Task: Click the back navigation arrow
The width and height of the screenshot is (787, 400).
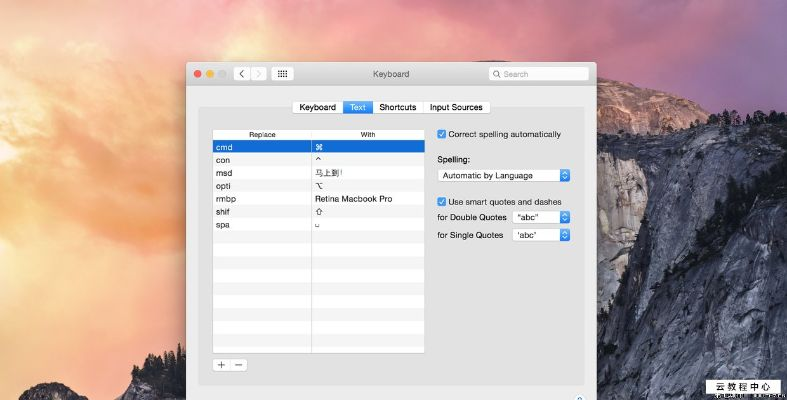Action: pyautogui.click(x=242, y=74)
